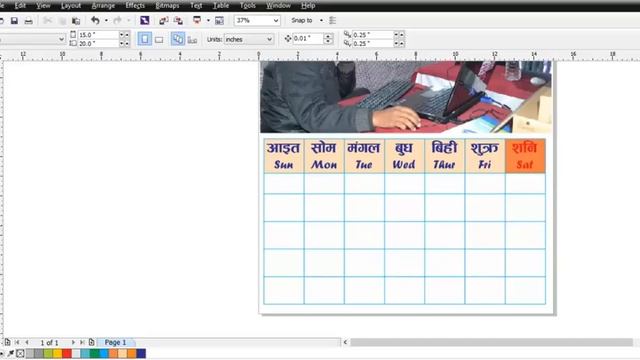Image resolution: width=640 pixels, height=360 pixels.
Task: Open the Arrange menu
Action: (103, 6)
